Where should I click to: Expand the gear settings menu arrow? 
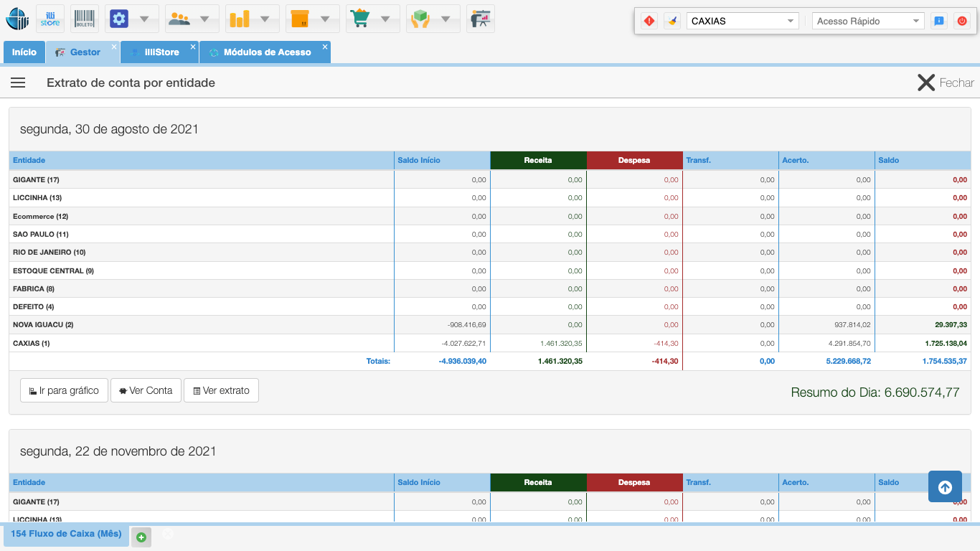(144, 19)
